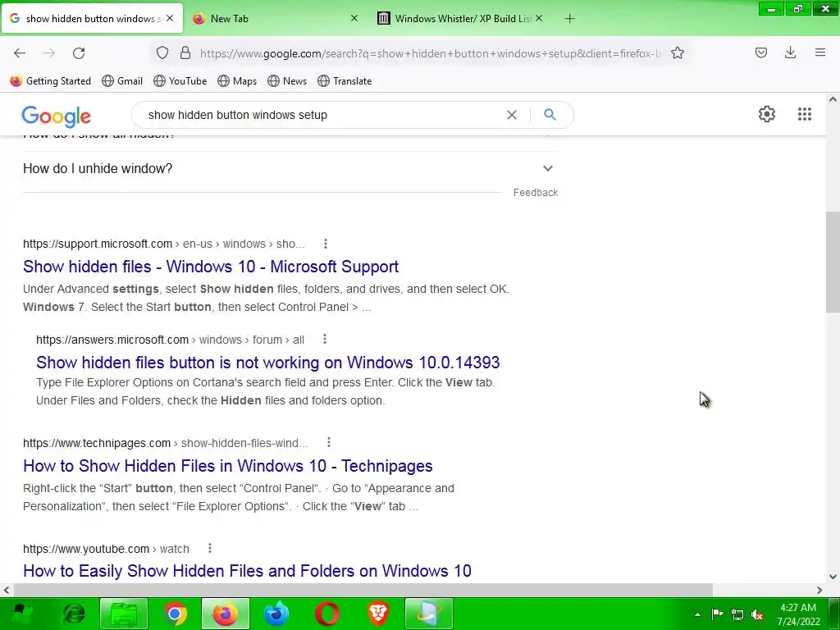Screen dimensions: 840x630
Task: Close the 'show hidden button windows' tab
Action: 170,18
